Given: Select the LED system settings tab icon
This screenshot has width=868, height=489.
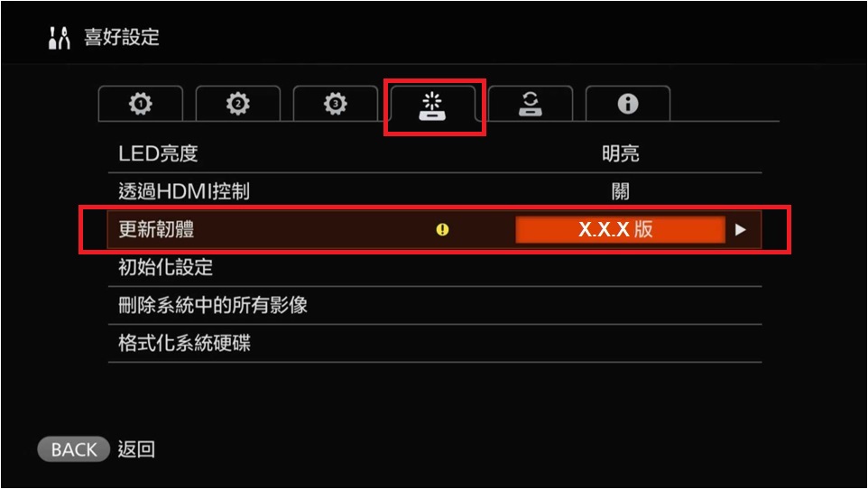Looking at the screenshot, I should (x=432, y=106).
